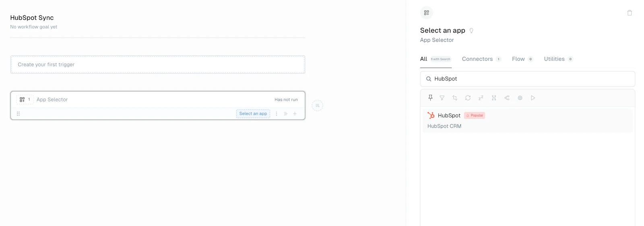
Task: Click the dashed circle notes icon beside step
Action: 317,106
